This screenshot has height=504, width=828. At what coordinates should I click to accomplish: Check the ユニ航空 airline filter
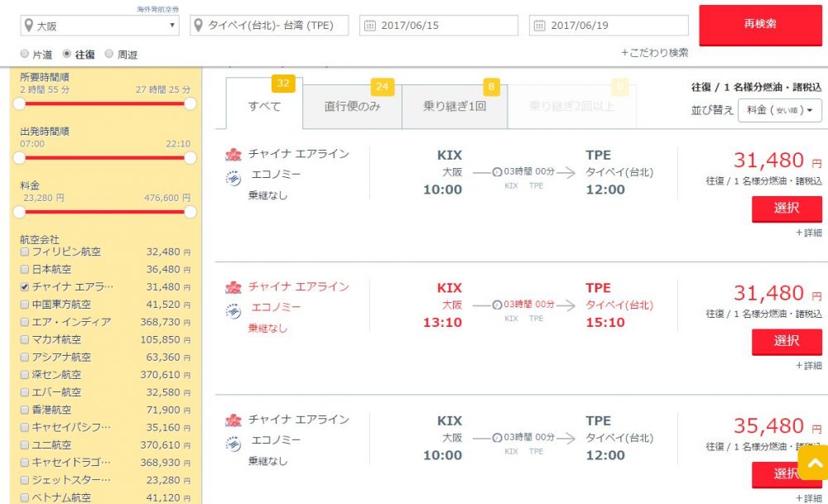[24, 445]
